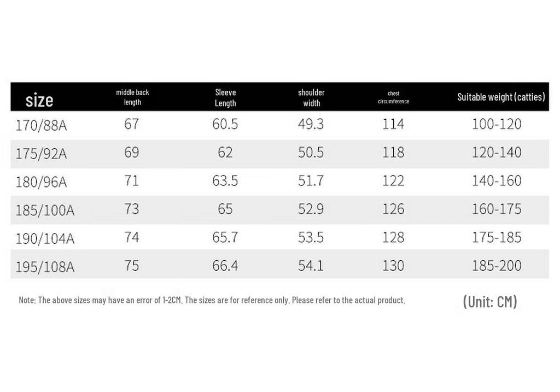Click weight range 160-175
Viewport: 560px width, 392px height.
point(497,209)
